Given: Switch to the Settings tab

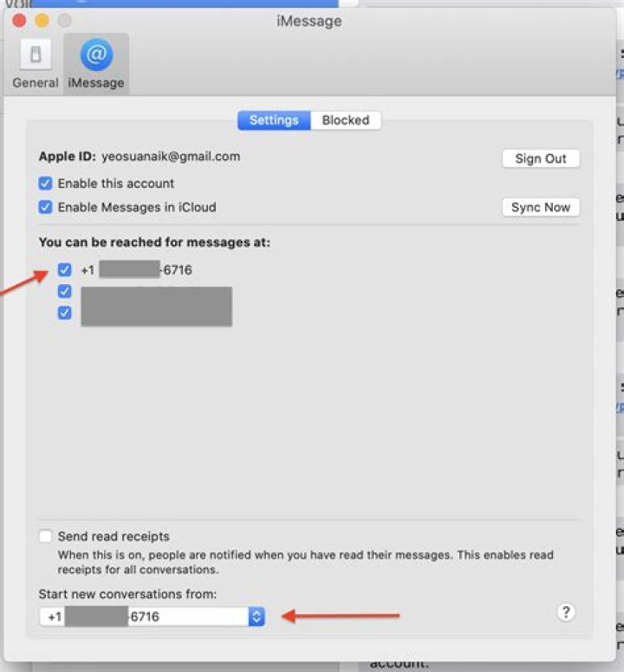Looking at the screenshot, I should (x=274, y=120).
